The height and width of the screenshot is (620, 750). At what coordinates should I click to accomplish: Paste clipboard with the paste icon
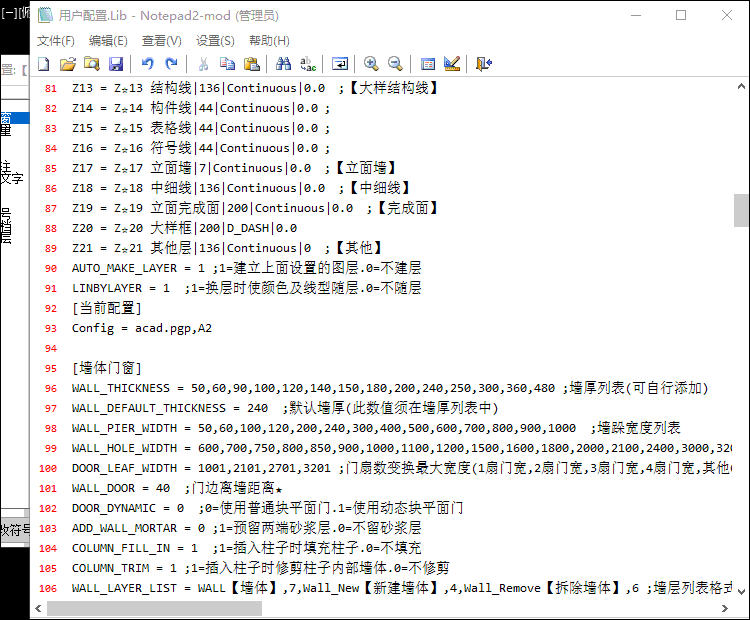[252, 64]
